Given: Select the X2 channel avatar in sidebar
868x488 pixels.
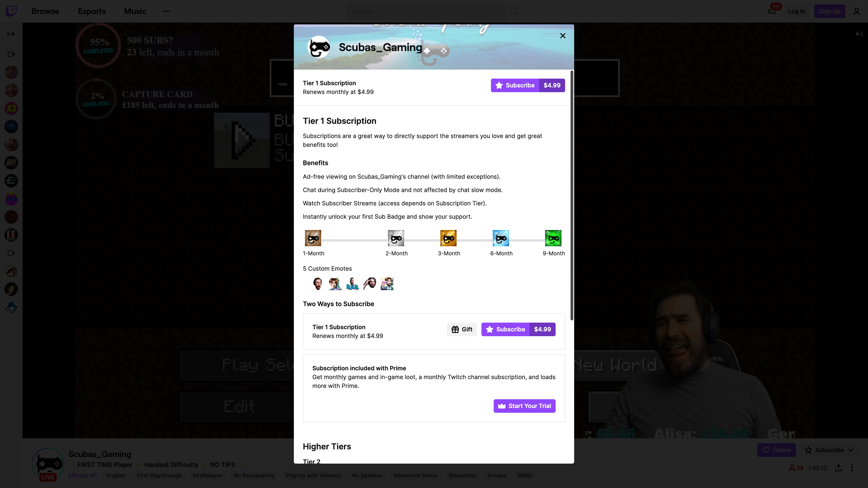Looking at the screenshot, I should [x=11, y=108].
